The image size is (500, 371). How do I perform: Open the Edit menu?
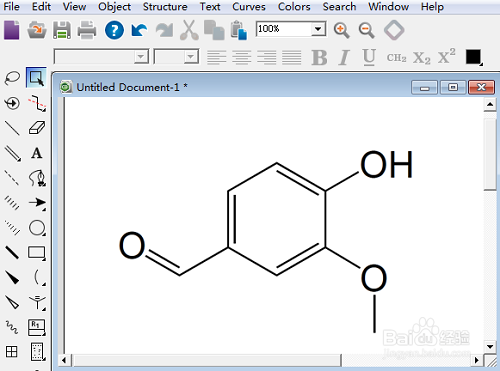point(41,7)
